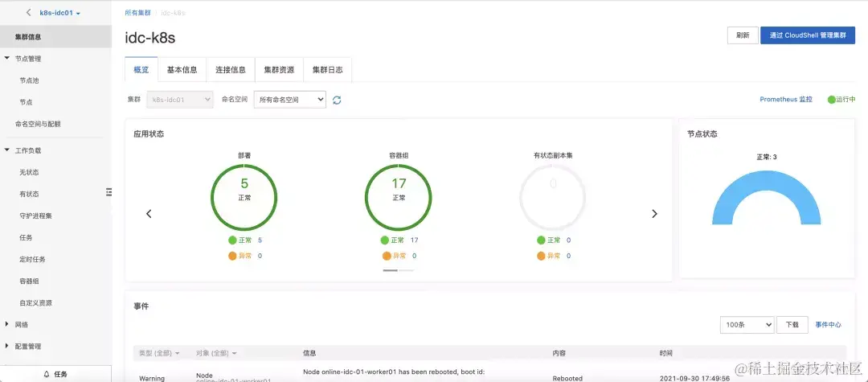The height and width of the screenshot is (382, 868).
Task: Open 有状态 workloads
Action: [x=29, y=195]
